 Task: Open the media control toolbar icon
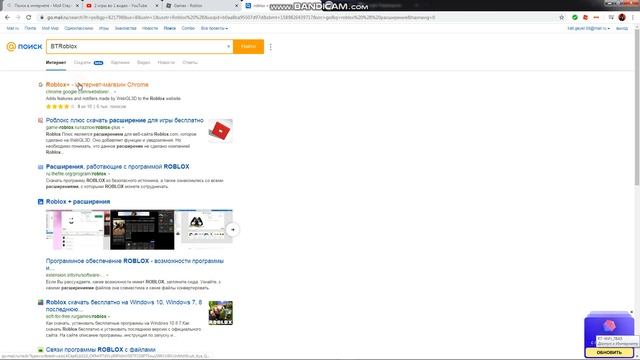[611, 18]
